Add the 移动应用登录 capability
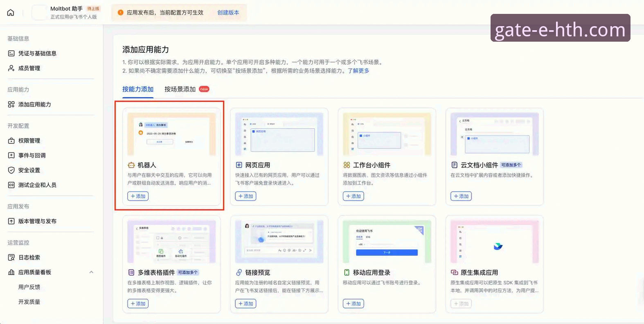The height and width of the screenshot is (324, 644). [354, 304]
